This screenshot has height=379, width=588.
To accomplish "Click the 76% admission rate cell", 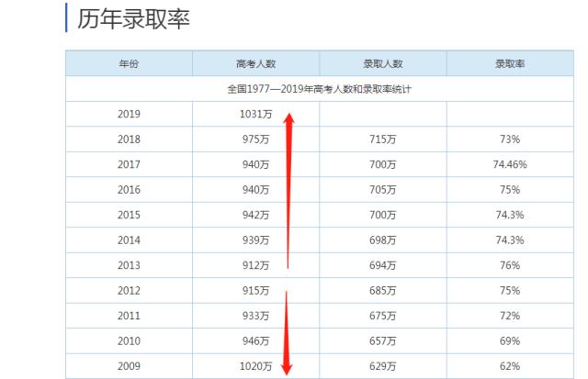I will pos(510,265).
